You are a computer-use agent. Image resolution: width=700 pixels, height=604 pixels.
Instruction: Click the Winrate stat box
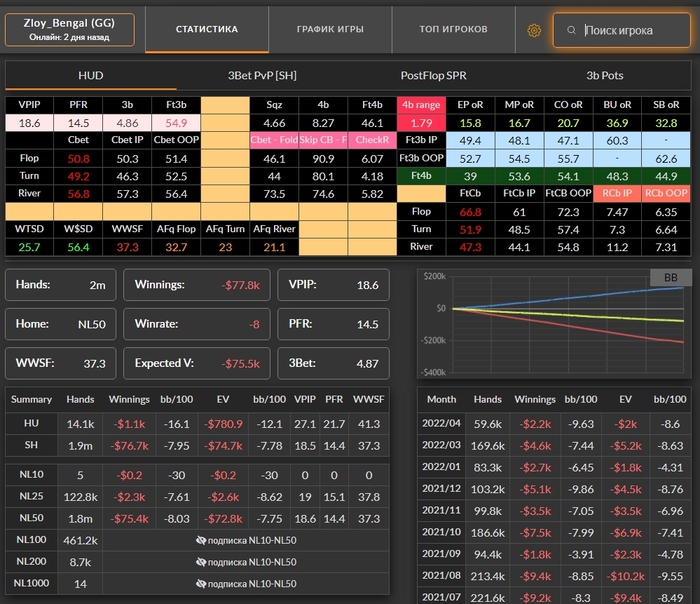click(196, 323)
